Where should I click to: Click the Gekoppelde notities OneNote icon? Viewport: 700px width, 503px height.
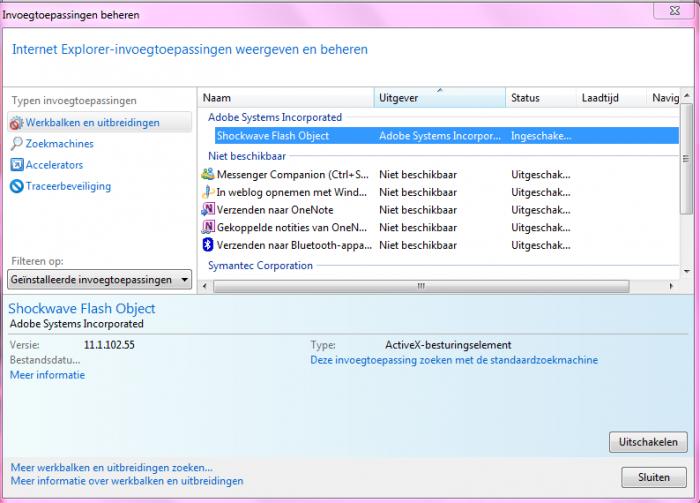[x=208, y=228]
